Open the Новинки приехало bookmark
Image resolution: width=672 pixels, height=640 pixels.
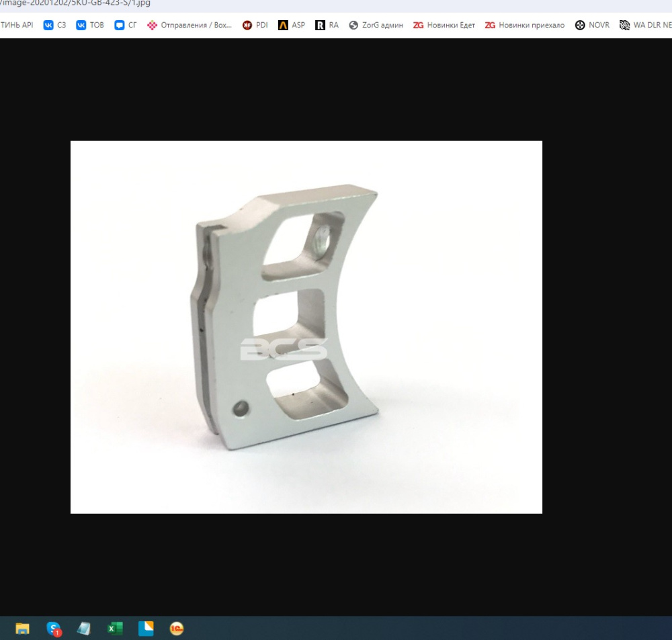point(525,26)
